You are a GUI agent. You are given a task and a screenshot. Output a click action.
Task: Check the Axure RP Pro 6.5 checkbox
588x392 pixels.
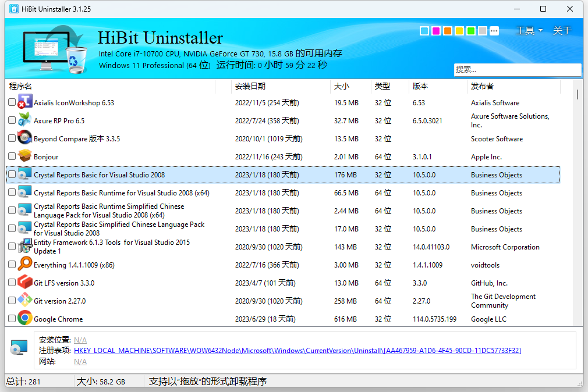point(12,120)
